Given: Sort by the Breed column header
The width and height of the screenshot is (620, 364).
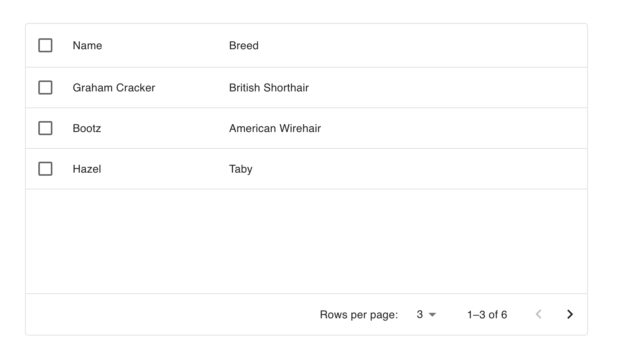Looking at the screenshot, I should (244, 46).
